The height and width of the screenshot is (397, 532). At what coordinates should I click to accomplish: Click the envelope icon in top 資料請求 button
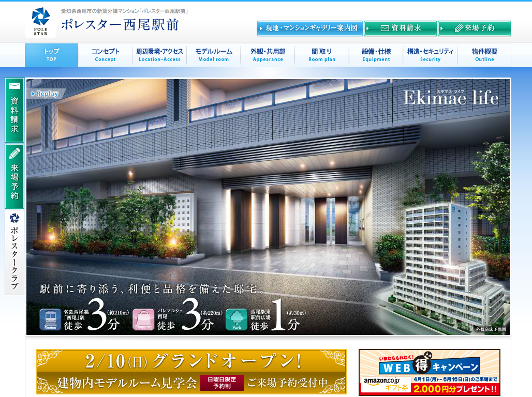(385, 28)
